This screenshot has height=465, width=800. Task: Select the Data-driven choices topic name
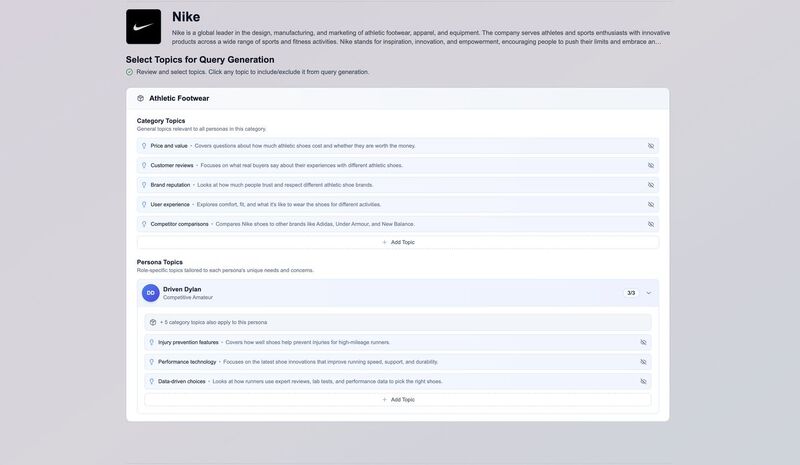coord(182,381)
